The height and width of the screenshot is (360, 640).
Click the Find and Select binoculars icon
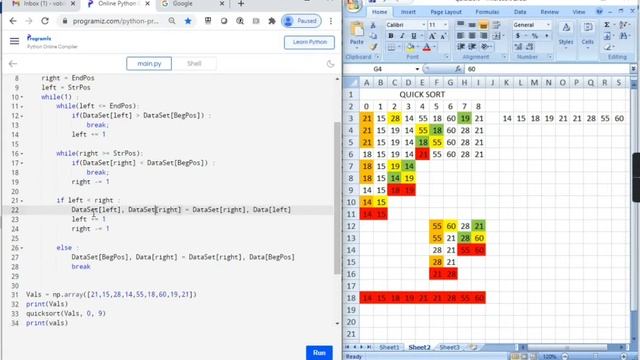pos(624,36)
